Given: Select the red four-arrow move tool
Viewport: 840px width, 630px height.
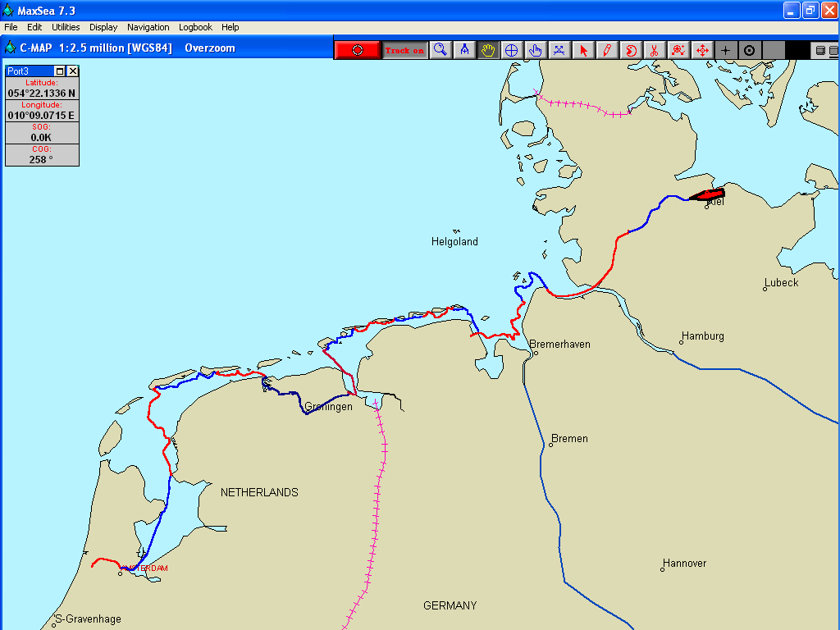Looking at the screenshot, I should coord(702,50).
